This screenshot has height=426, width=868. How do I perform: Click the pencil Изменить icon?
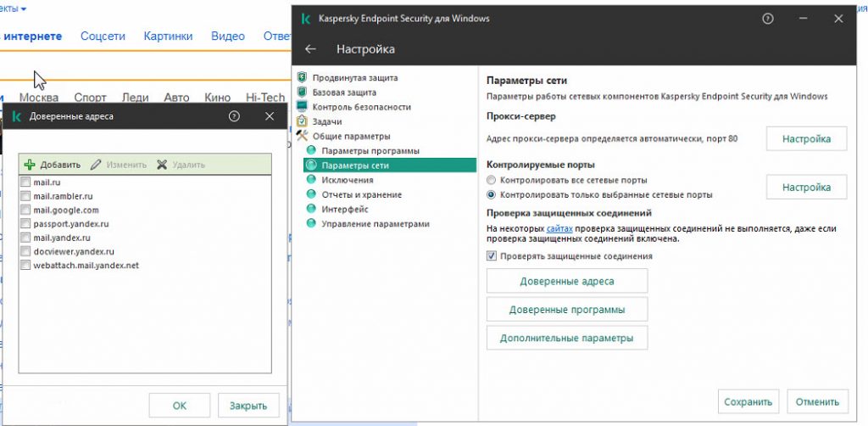click(x=97, y=165)
